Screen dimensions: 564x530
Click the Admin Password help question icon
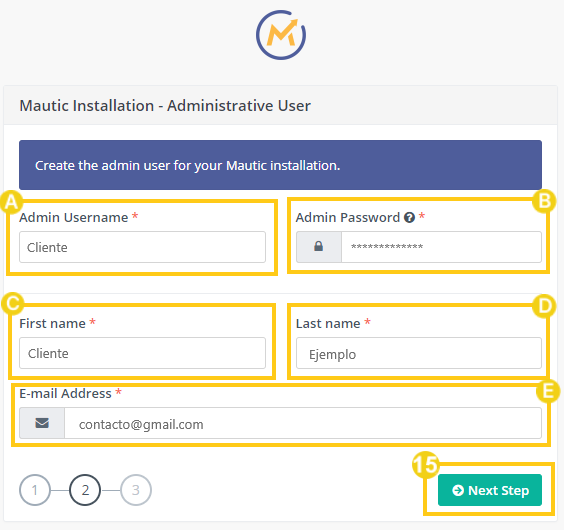tap(409, 217)
